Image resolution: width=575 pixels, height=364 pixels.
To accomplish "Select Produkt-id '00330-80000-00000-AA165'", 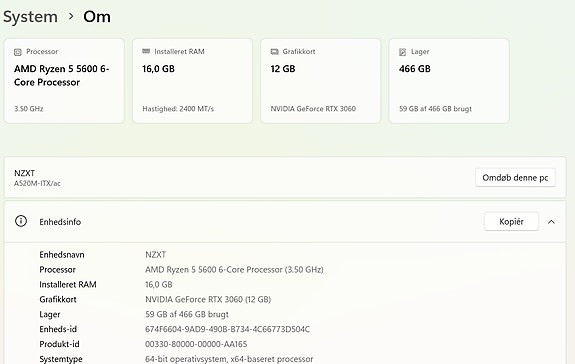I will (x=196, y=344).
